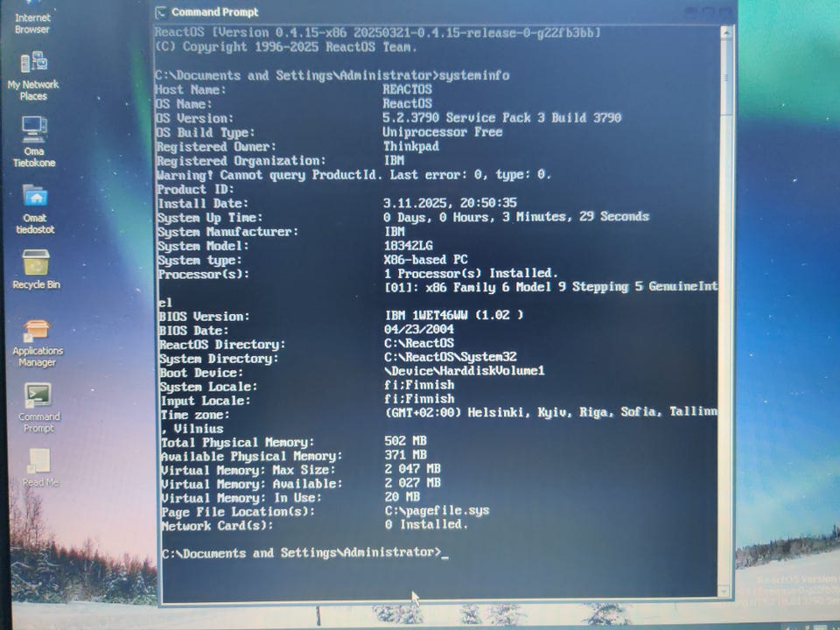Click the final command prompt input line
The image size is (840, 630).
coord(305,552)
